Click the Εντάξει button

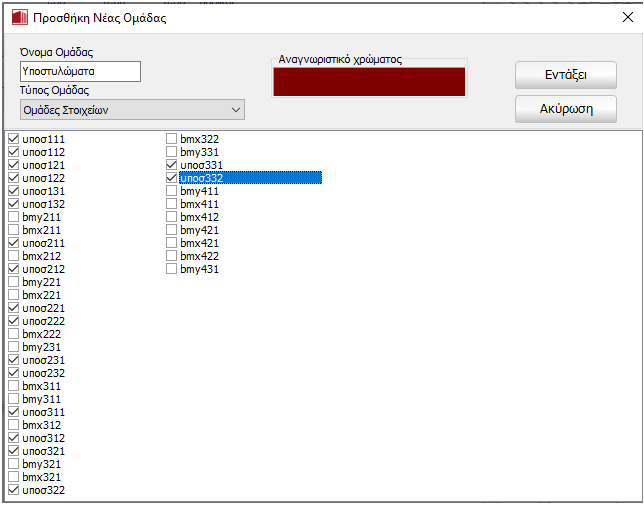(565, 75)
